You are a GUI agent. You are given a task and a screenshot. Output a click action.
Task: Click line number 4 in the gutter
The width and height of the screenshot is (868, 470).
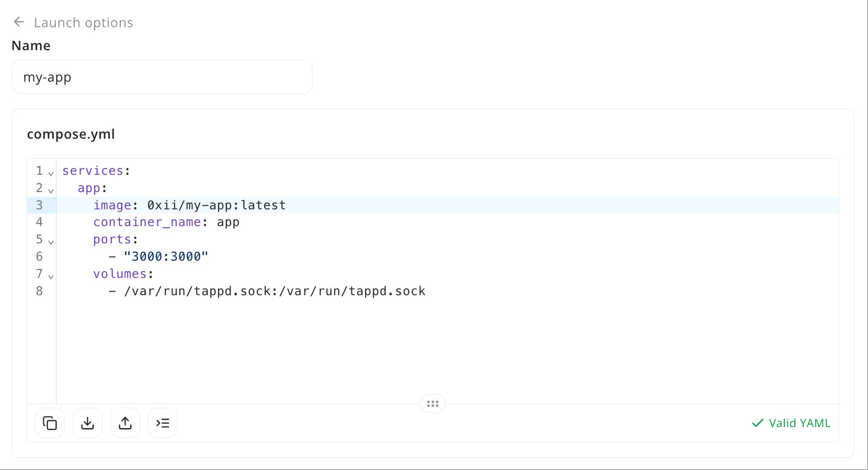[x=39, y=222]
